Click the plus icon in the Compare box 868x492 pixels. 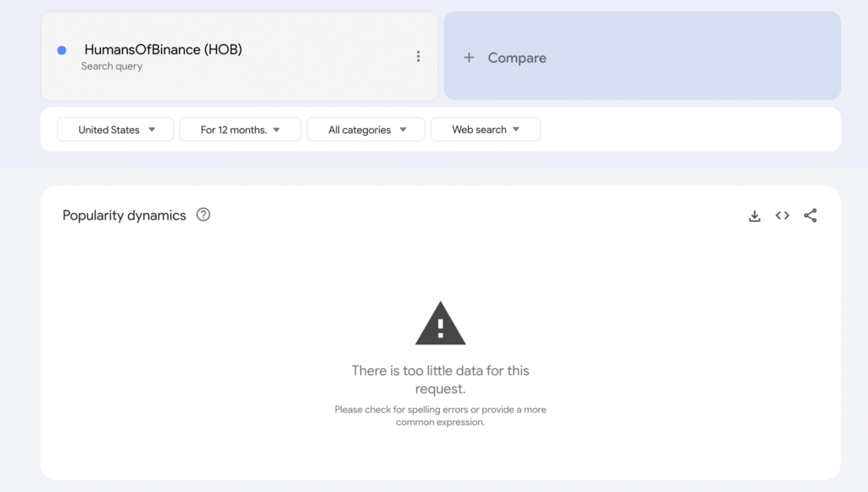pyautogui.click(x=469, y=58)
